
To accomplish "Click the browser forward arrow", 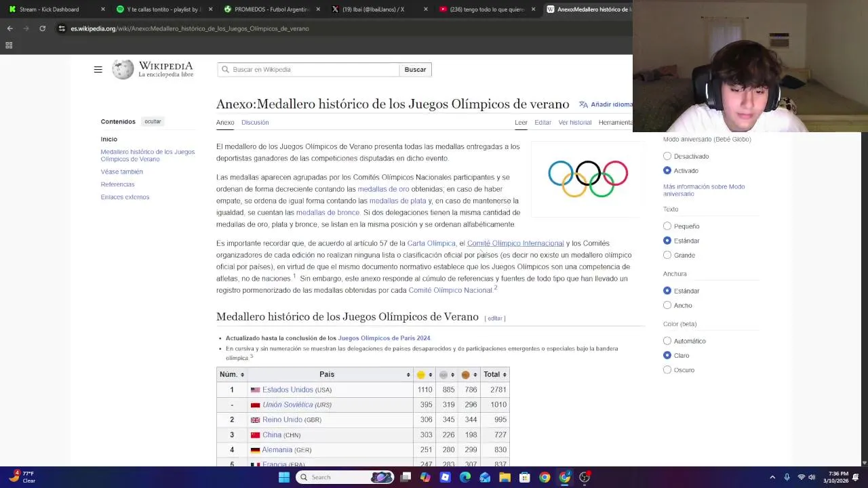I will [x=26, y=28].
